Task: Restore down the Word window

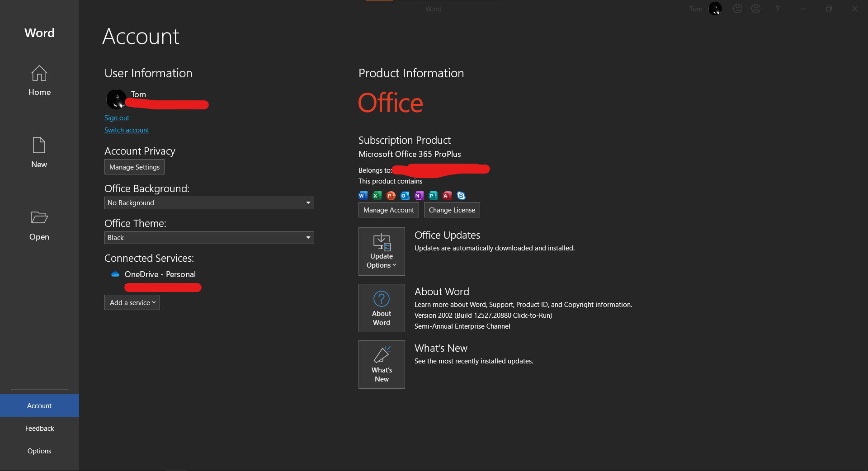Action: pyautogui.click(x=829, y=9)
